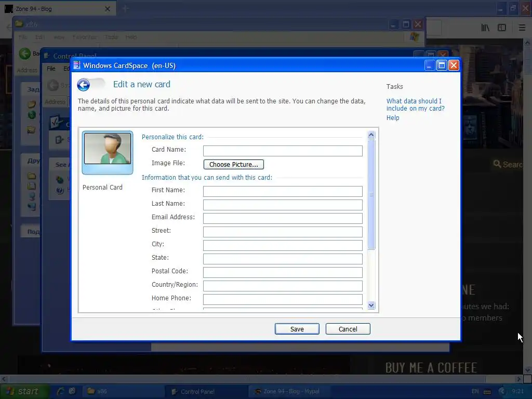The image size is (532, 399).
Task: Open the Choose Picture dialog
Action: 233,165
